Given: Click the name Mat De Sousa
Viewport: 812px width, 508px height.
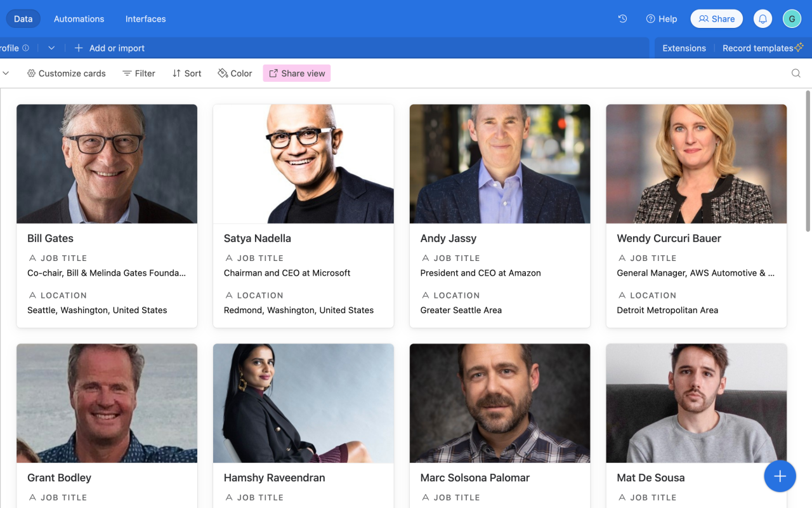Looking at the screenshot, I should pos(651,478).
